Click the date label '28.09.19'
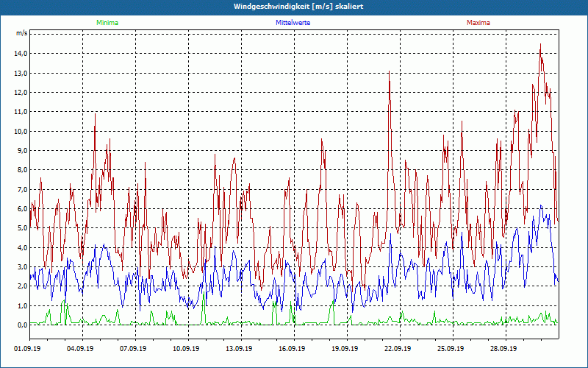Viewport: 588px width, 368px height. point(503,348)
